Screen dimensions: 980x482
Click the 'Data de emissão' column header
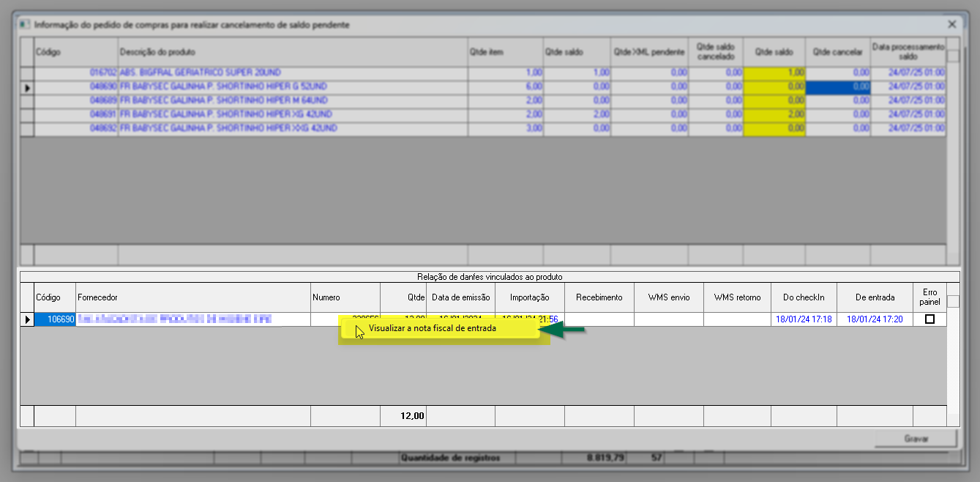point(460,297)
